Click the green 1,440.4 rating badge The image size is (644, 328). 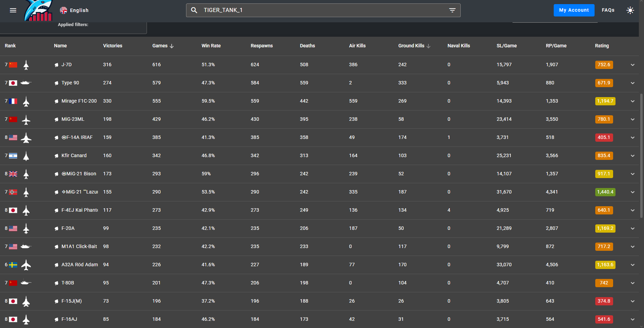tap(605, 192)
